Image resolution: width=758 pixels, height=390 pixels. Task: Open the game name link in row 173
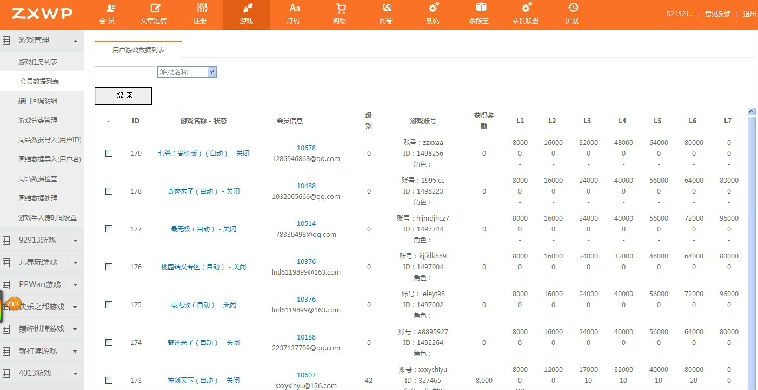[x=203, y=380]
